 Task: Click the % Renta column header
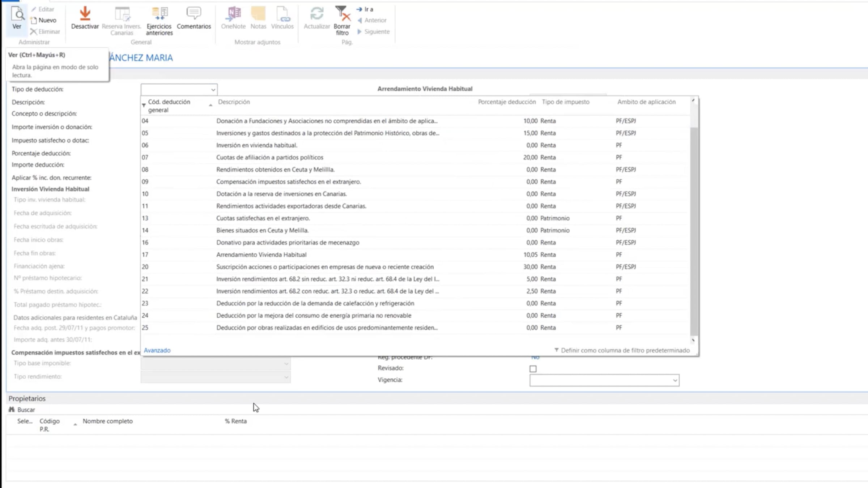coord(235,421)
